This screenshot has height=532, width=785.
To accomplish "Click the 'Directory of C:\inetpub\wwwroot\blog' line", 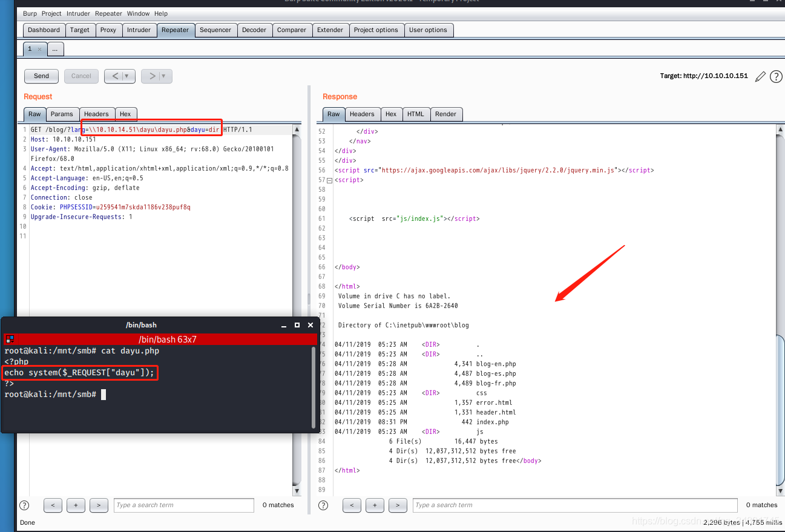I will point(404,325).
